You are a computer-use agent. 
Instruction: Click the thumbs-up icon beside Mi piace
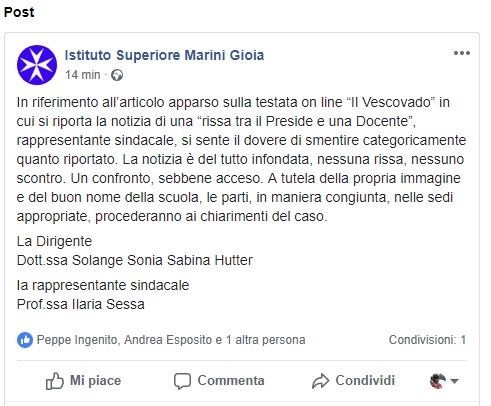(55, 381)
